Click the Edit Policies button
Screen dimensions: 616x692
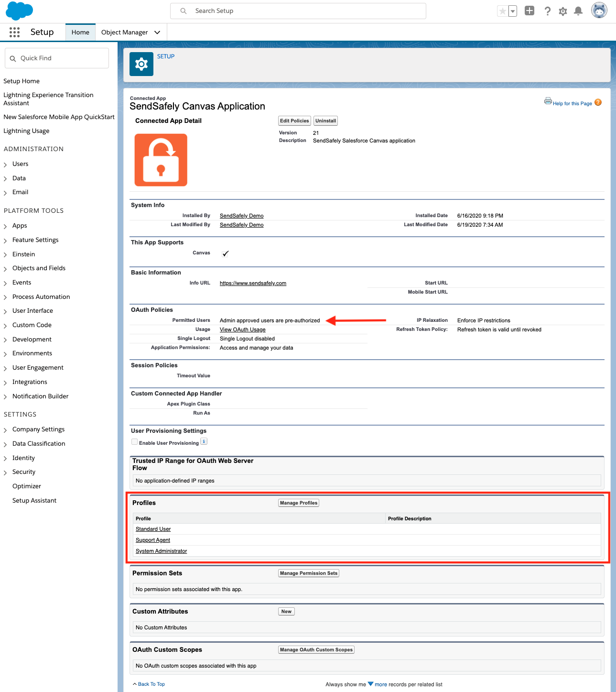tap(294, 121)
